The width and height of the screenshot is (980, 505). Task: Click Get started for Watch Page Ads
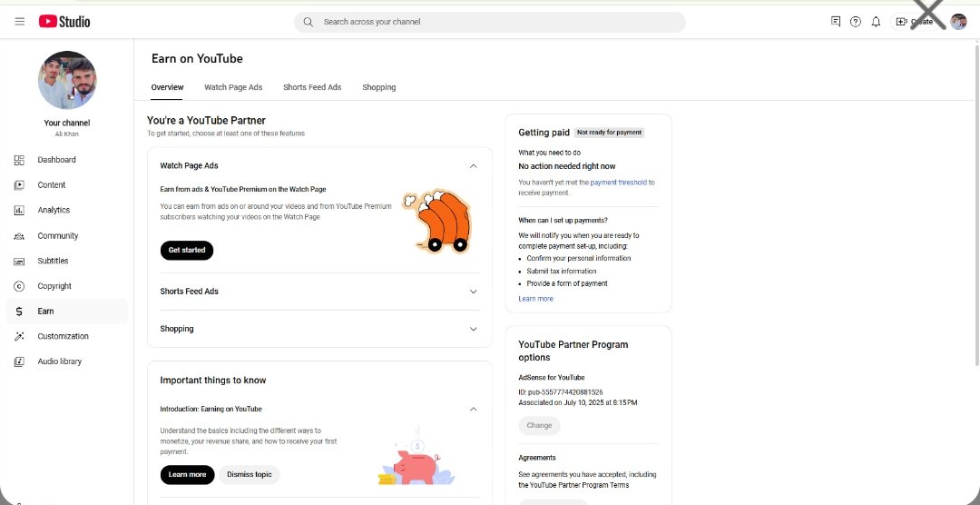[x=187, y=251]
